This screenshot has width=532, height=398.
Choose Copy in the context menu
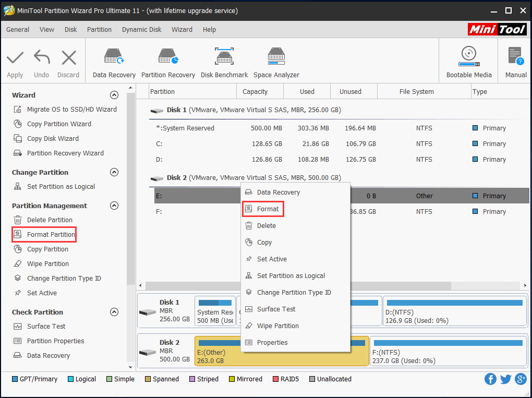tap(295, 242)
